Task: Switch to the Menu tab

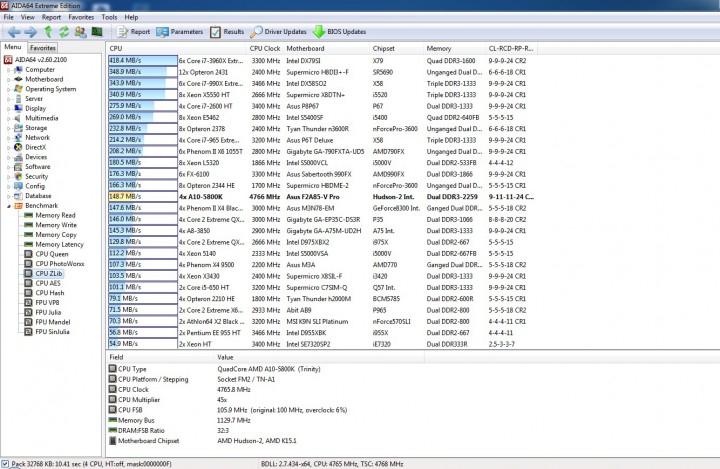Action: [13, 47]
